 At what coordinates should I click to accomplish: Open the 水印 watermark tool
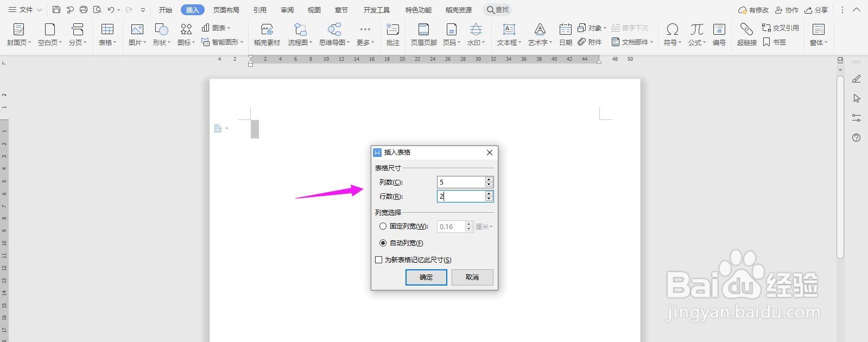(476, 34)
